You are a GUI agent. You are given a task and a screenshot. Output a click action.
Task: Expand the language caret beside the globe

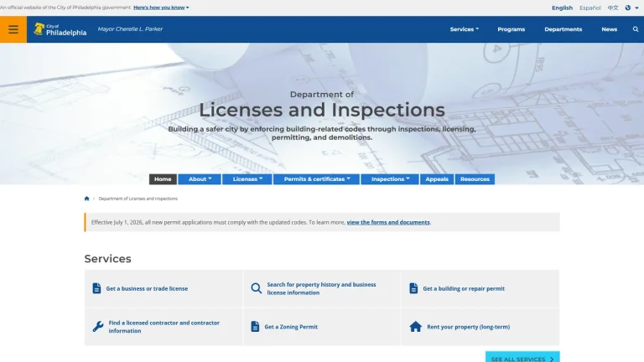click(636, 8)
